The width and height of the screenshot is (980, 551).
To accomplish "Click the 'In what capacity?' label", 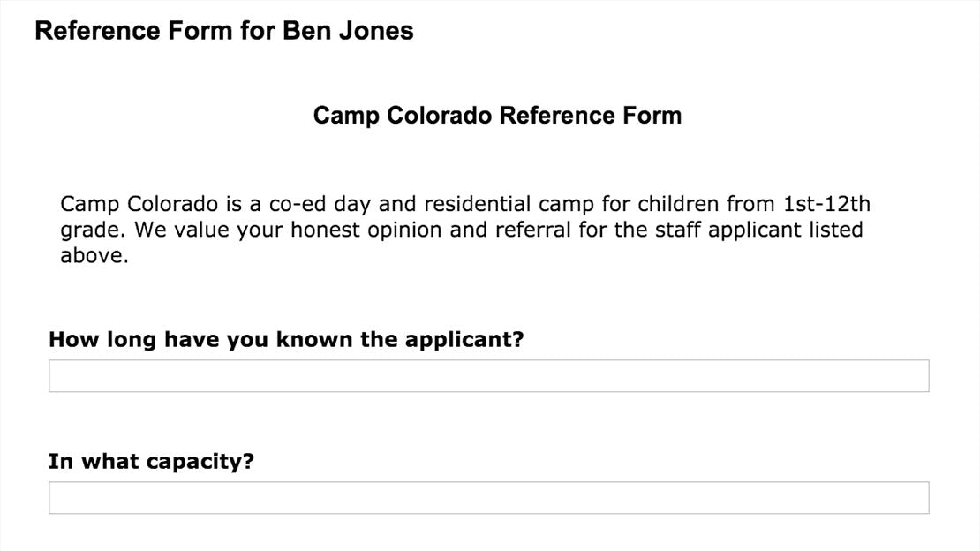I will [151, 462].
